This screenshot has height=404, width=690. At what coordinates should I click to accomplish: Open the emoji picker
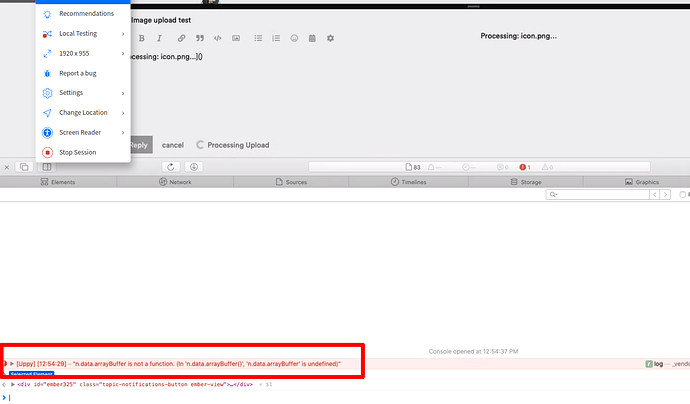(x=294, y=38)
